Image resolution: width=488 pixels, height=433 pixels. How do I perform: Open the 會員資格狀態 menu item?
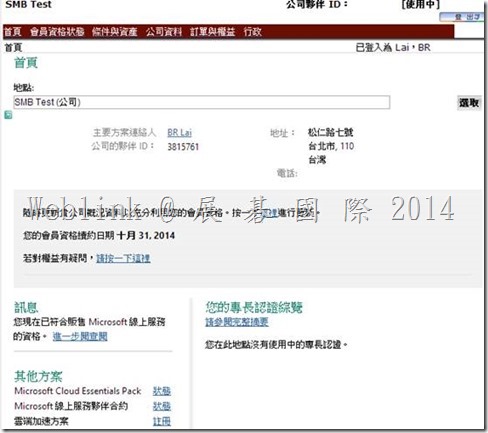click(x=57, y=32)
